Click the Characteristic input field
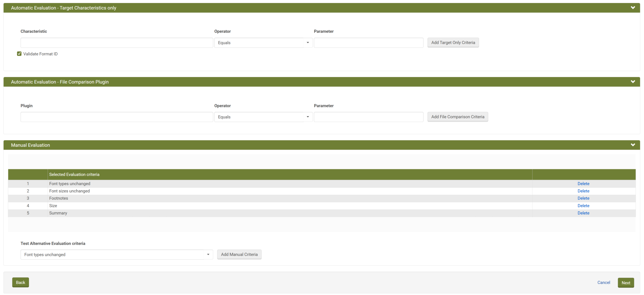Screen dimensions: 644x295 click(117, 43)
